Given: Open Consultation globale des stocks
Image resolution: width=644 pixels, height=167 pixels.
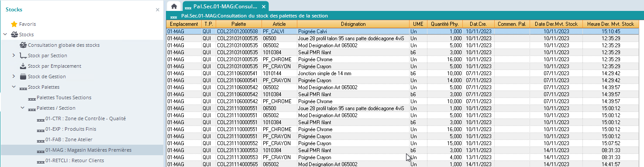Looking at the screenshot, I should [64, 45].
